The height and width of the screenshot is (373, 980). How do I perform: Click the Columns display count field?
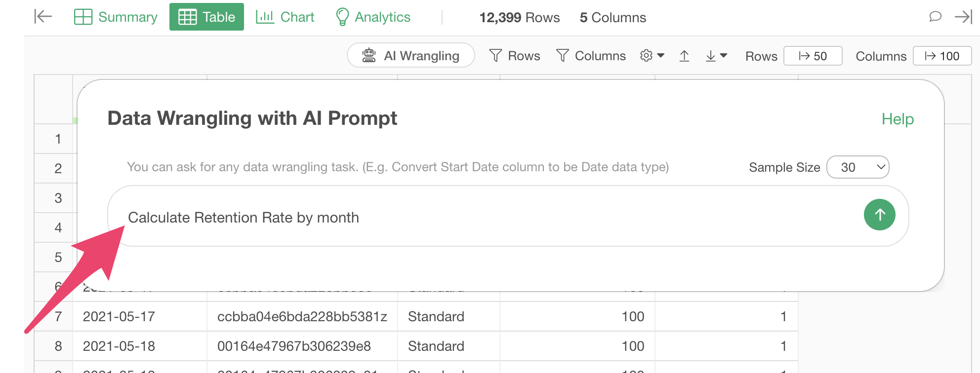[942, 56]
